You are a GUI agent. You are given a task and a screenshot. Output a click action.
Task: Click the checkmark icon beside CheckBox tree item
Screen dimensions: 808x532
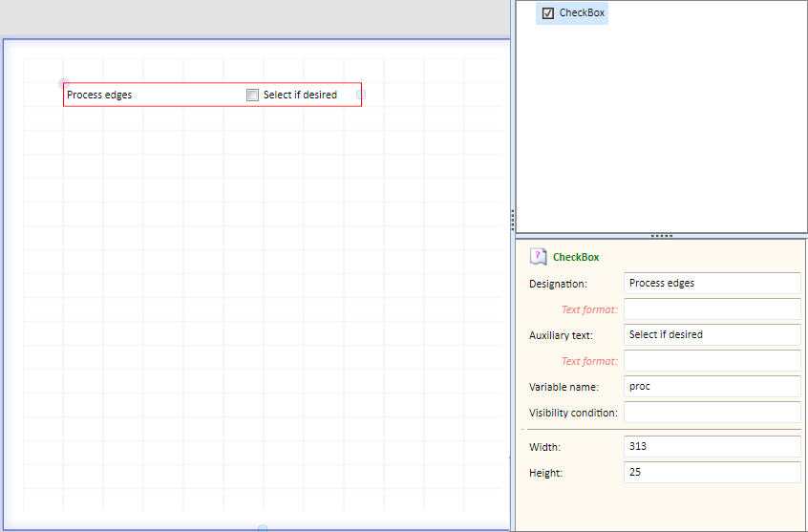click(x=548, y=12)
